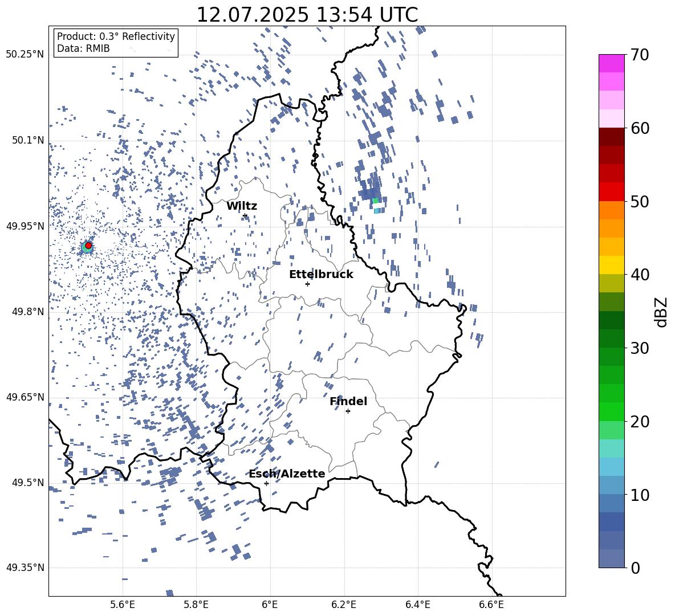Click the colorbar tick label 70
Viewport: 675px width, 616px height.
640,55
